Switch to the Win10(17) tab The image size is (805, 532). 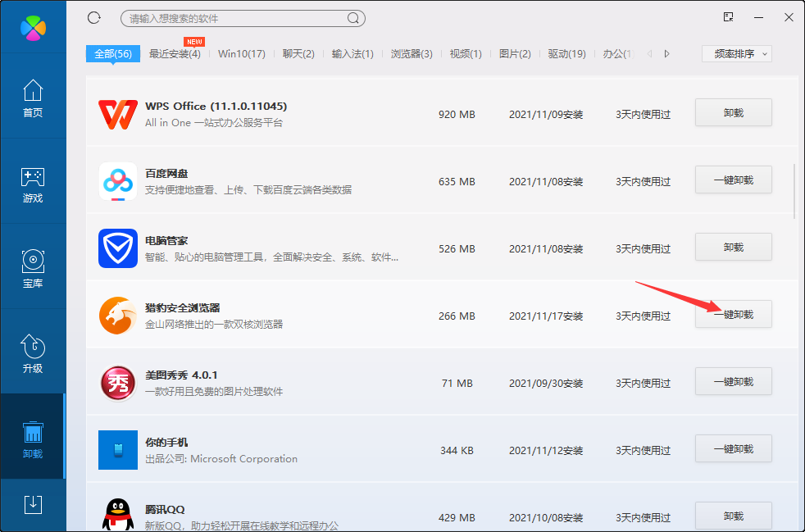coord(241,54)
